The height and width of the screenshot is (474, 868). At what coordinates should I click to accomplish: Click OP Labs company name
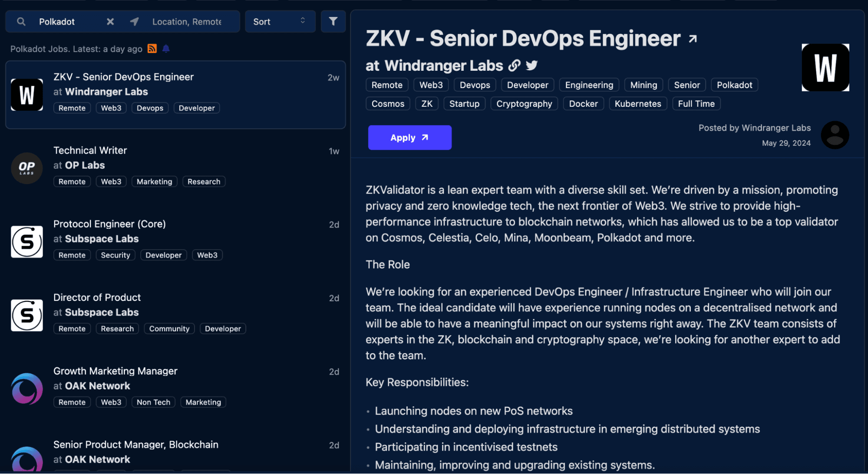(x=85, y=165)
